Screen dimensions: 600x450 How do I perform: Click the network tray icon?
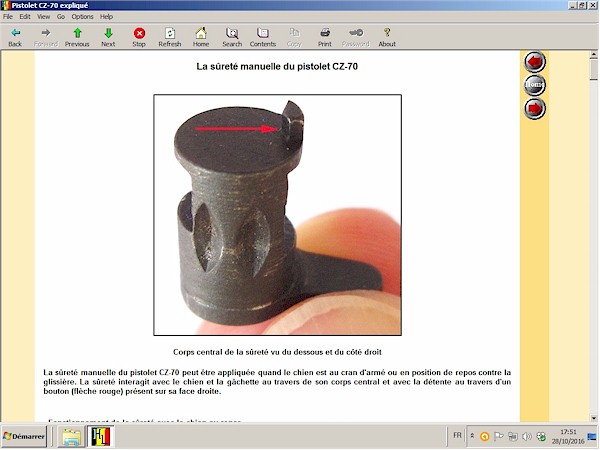click(513, 436)
